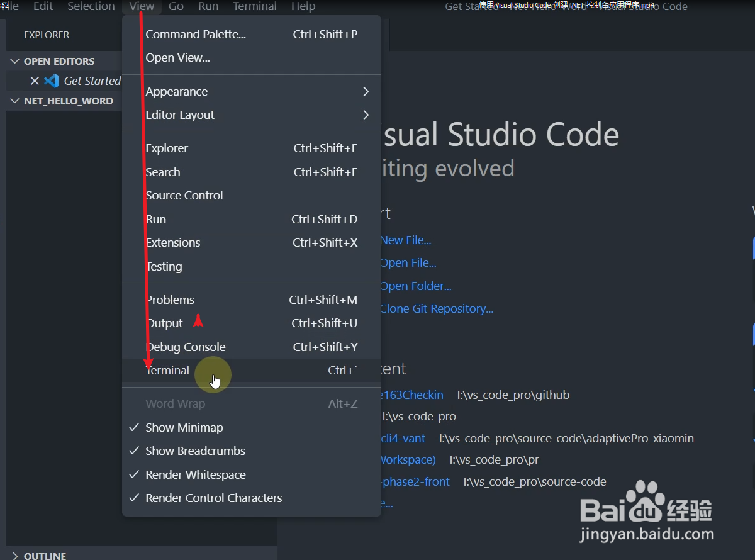The image size is (755, 560).
Task: Open the Edit menu
Action: coord(43,6)
